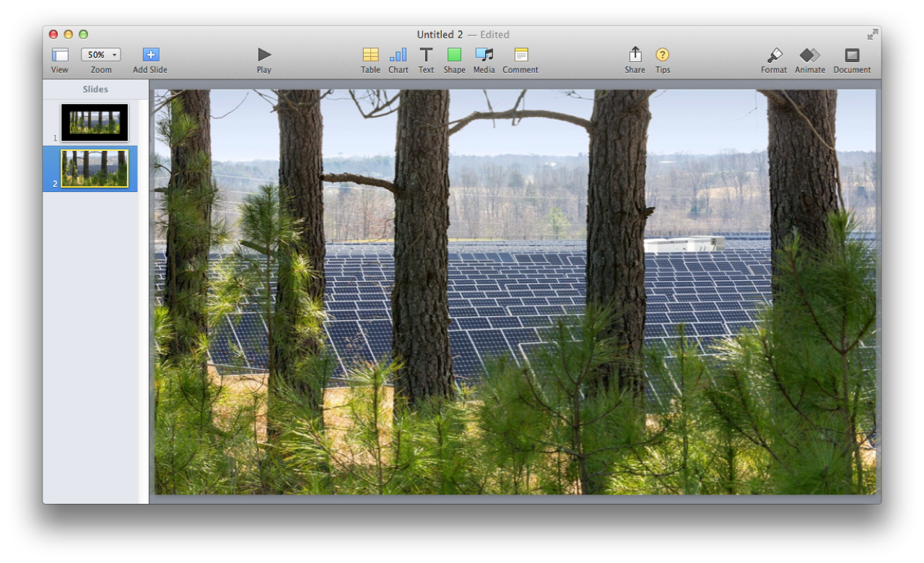Open the Media browser
The height and width of the screenshot is (563, 924).
pyautogui.click(x=484, y=55)
